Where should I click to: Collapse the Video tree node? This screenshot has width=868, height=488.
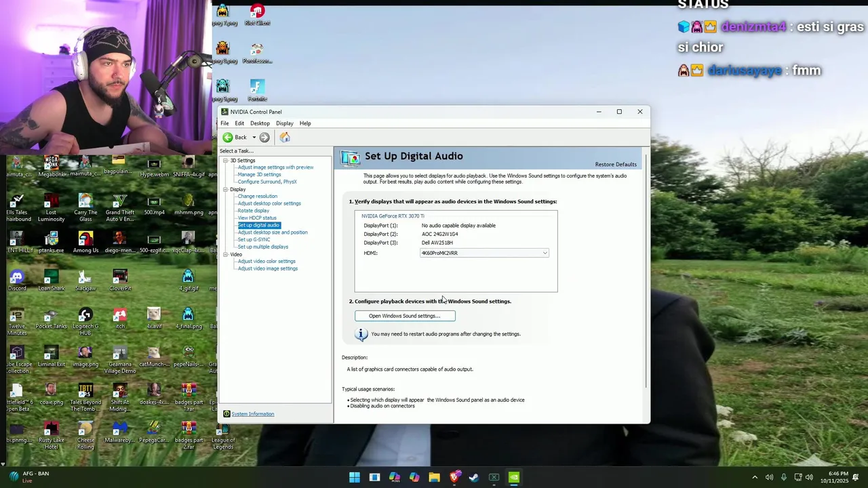pyautogui.click(x=226, y=254)
